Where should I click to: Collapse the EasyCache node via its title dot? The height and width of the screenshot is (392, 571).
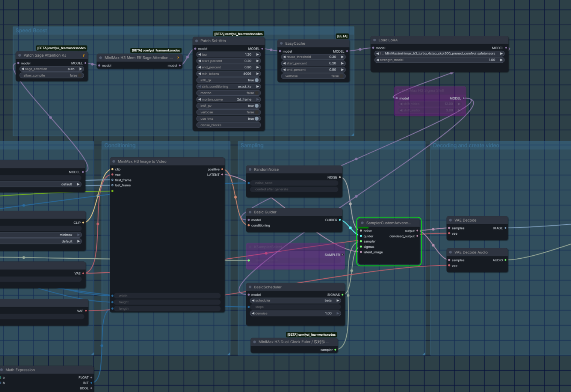pyautogui.click(x=281, y=44)
